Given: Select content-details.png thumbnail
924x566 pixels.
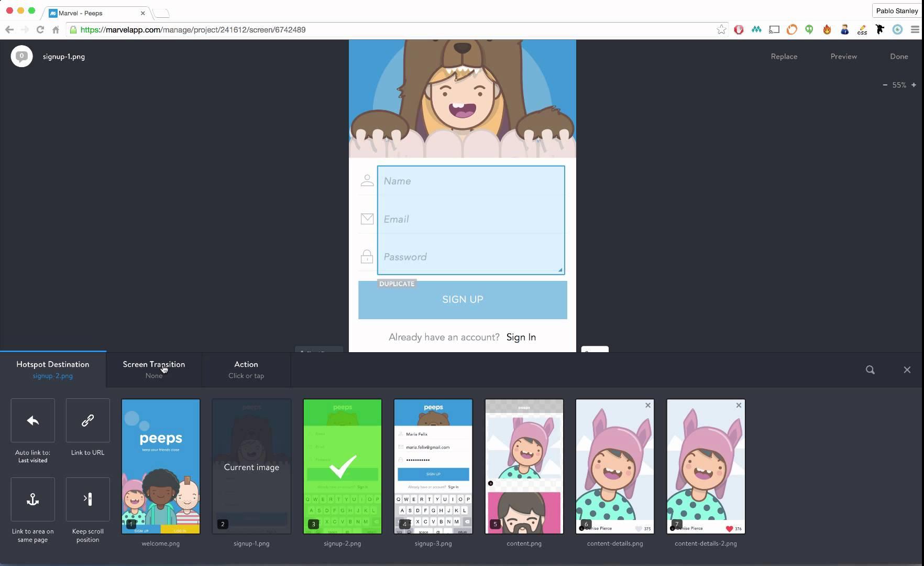Looking at the screenshot, I should click(615, 466).
